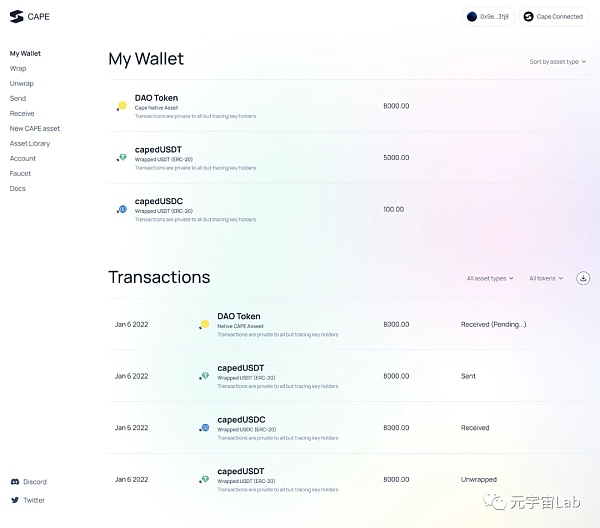
Task: Open the Sort by asset type dropdown
Action: tap(556, 62)
